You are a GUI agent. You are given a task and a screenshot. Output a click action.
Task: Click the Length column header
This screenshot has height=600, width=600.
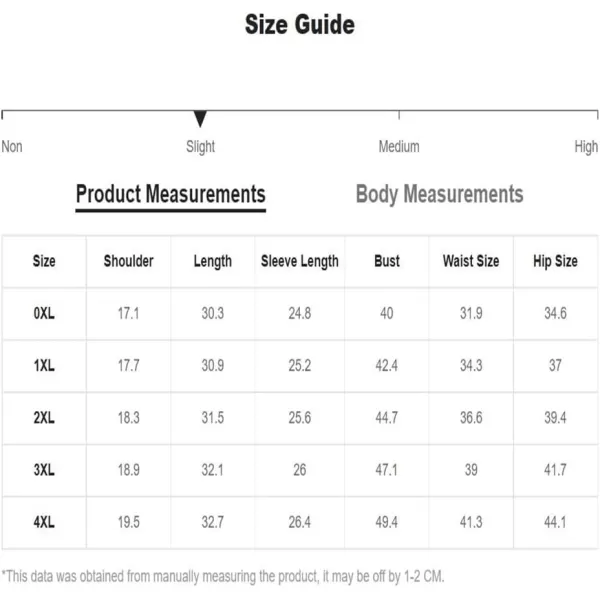pos(213,262)
